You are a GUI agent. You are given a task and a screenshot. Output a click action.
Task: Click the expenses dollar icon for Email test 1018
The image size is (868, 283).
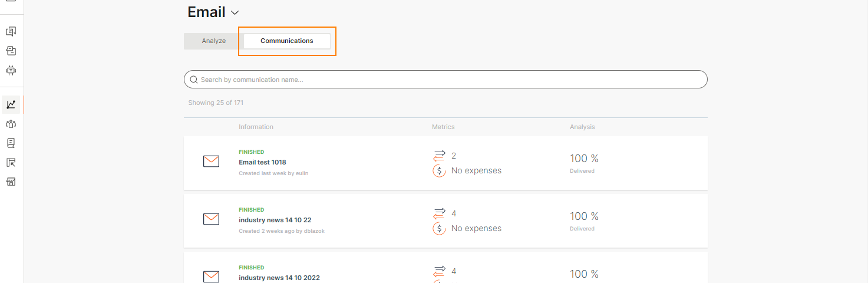point(439,171)
